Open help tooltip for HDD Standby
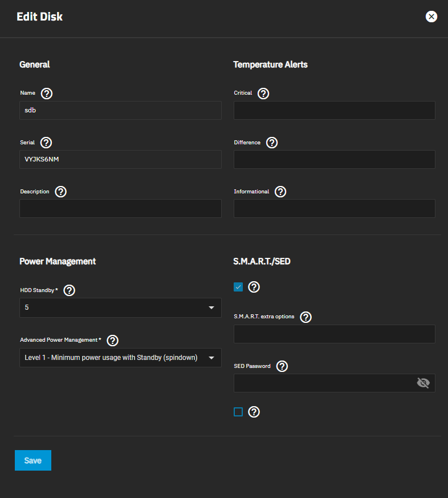The width and height of the screenshot is (448, 498). click(x=69, y=290)
